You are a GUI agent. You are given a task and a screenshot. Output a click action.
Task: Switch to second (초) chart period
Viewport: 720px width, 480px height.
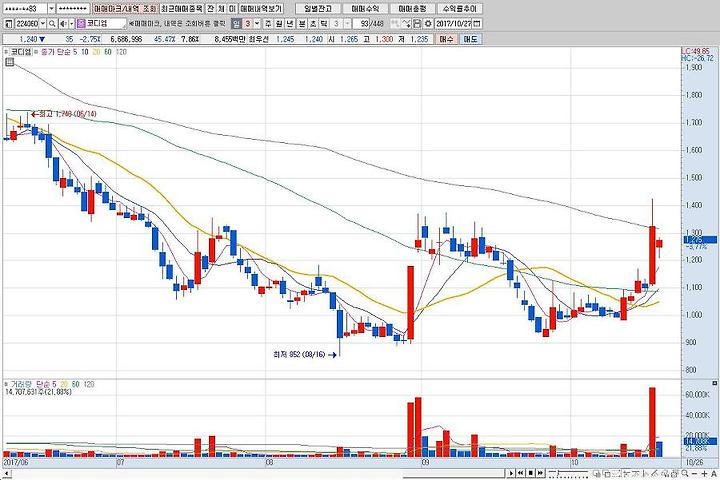313,23
